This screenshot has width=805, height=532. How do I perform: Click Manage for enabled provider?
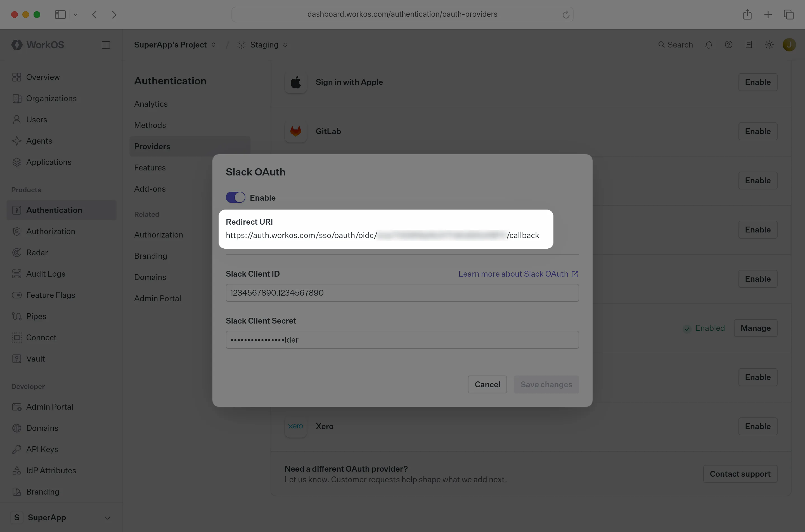click(756, 328)
